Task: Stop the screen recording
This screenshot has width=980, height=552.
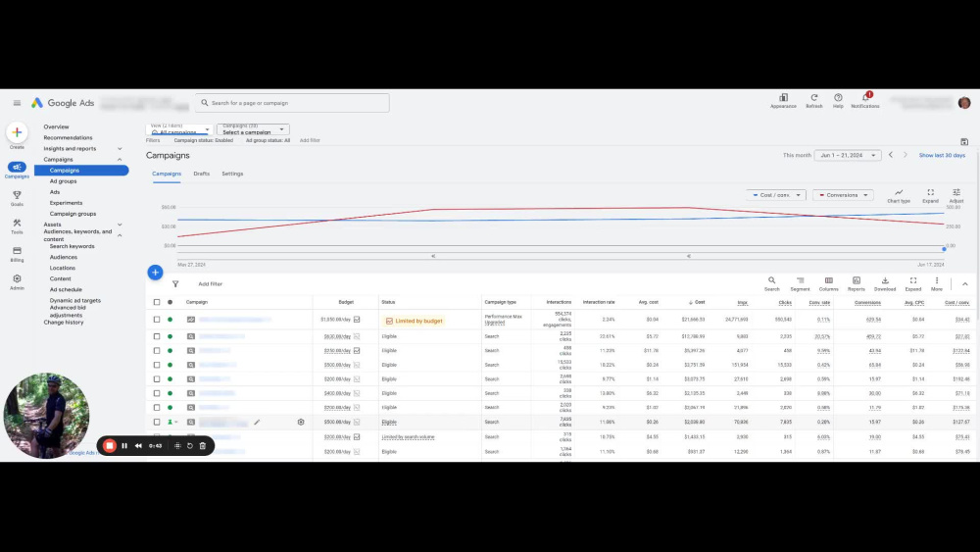Action: click(x=110, y=446)
